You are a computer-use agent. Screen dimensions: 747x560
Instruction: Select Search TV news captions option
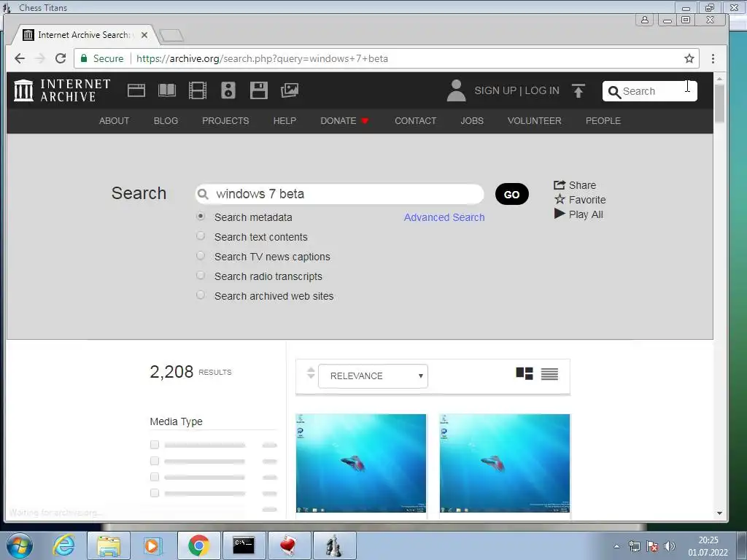pos(201,256)
